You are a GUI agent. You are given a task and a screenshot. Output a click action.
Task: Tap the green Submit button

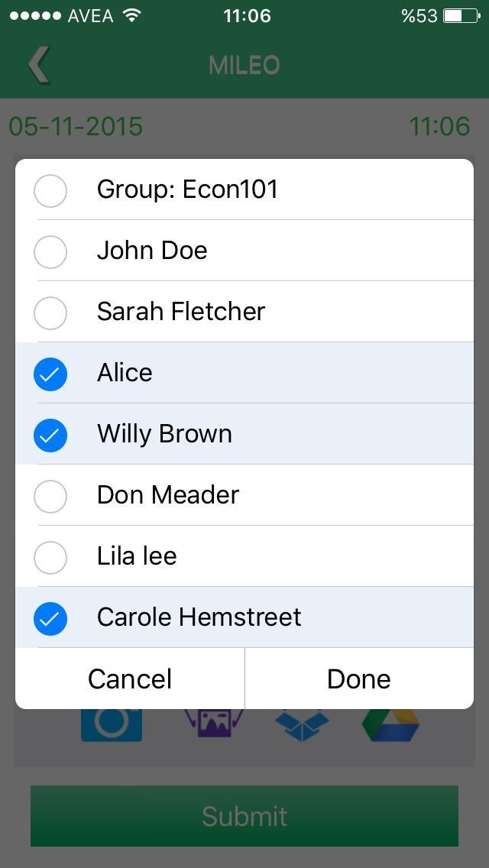[244, 816]
